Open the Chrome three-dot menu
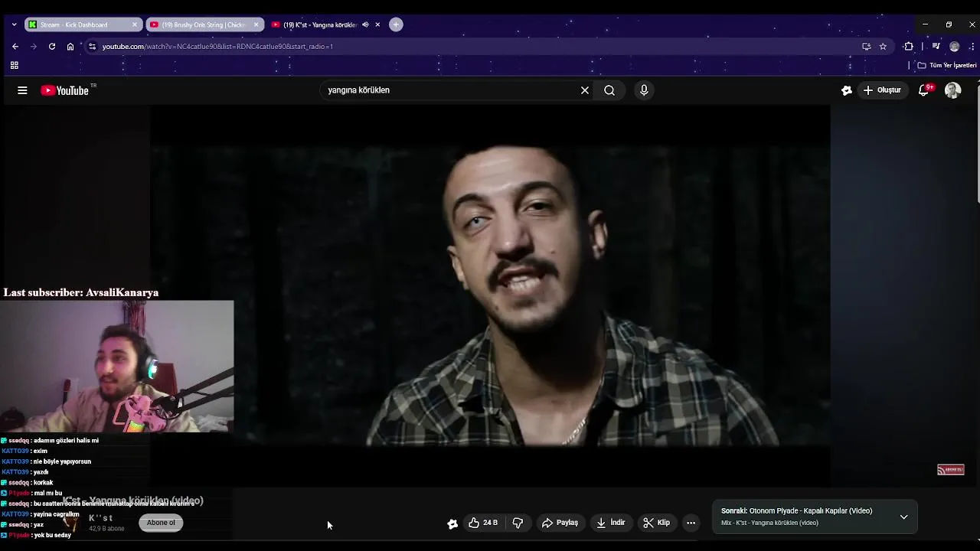This screenshot has width=980, height=551. 972,47
